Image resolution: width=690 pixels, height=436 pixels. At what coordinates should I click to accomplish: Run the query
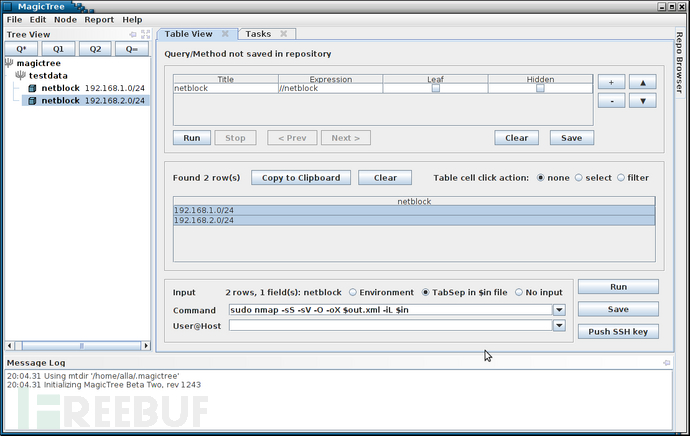point(192,138)
